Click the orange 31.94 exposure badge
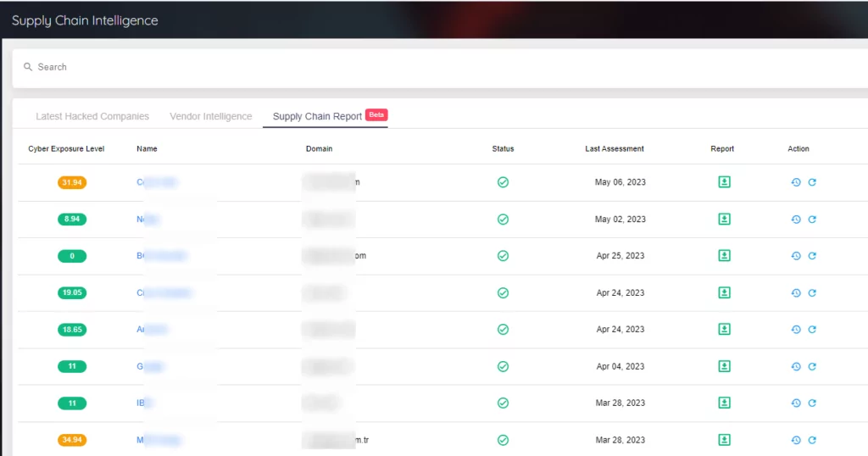The width and height of the screenshot is (868, 456). (x=72, y=182)
